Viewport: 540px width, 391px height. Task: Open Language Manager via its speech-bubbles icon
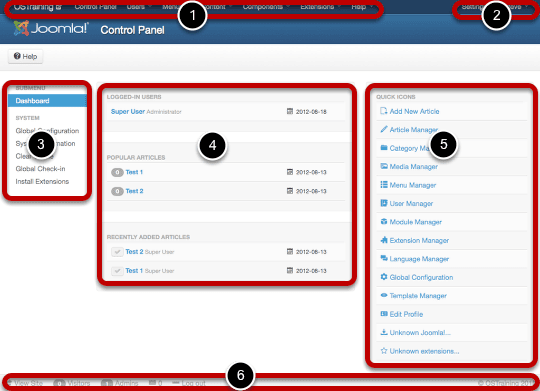point(384,258)
